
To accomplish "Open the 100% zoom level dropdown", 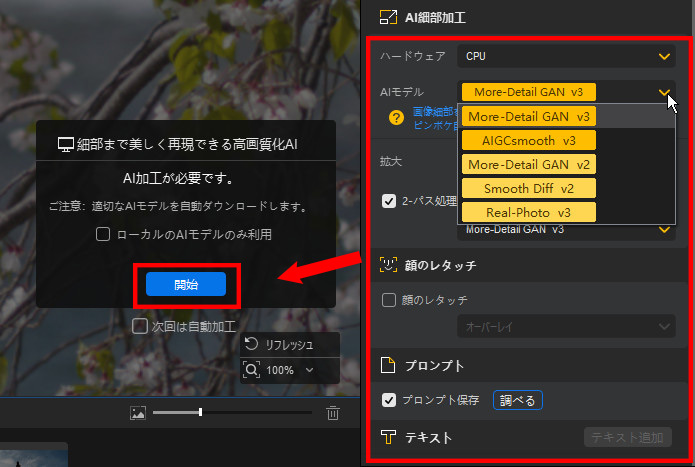I will point(309,370).
